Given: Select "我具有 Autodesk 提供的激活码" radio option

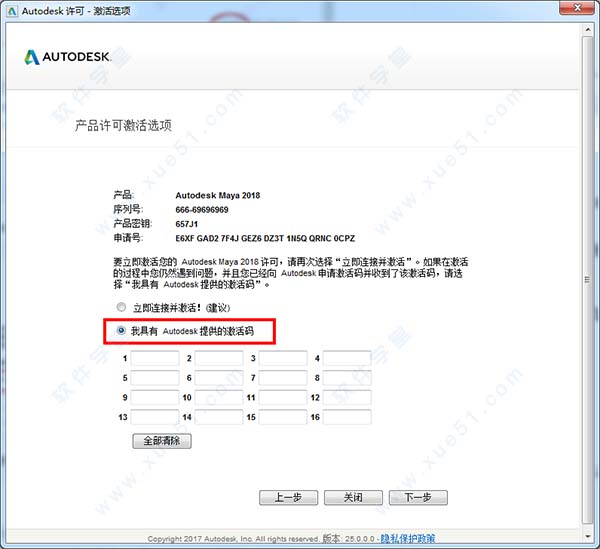Looking at the screenshot, I should [x=121, y=331].
